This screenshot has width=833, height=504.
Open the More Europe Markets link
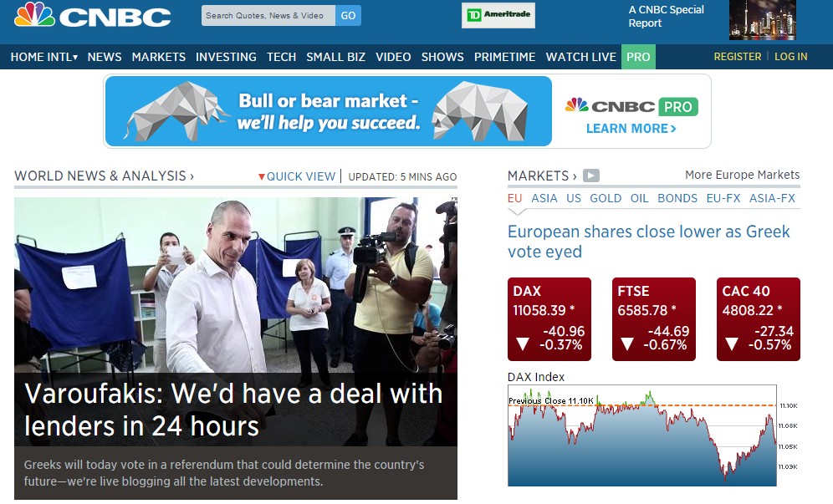pos(742,175)
